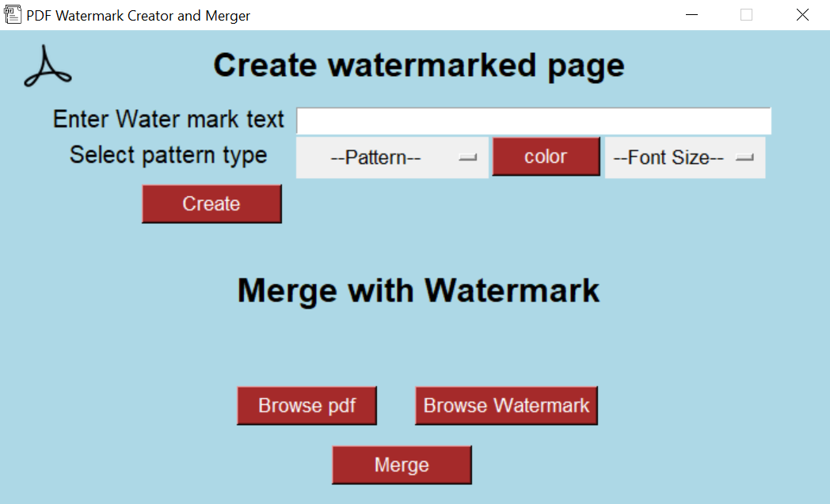Expand the Font Size dropdown arrow
Viewport: 830px width, 504px height.
[x=743, y=157]
